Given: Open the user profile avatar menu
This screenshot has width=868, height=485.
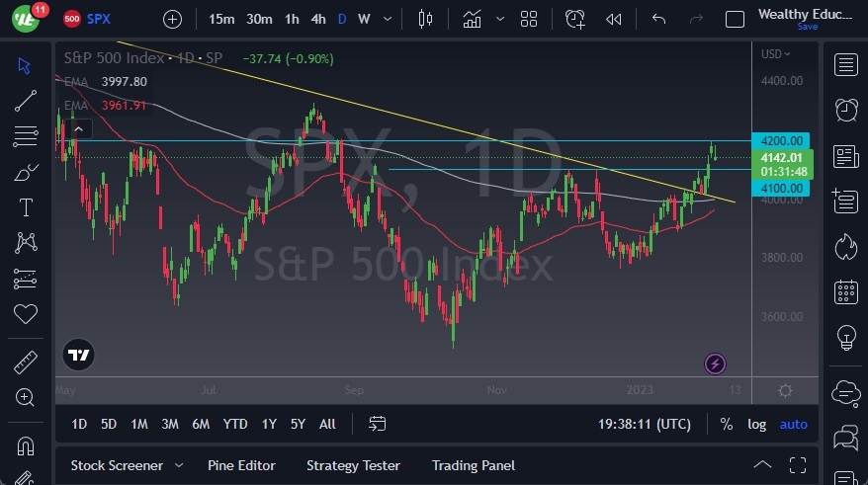Looking at the screenshot, I should click(x=26, y=19).
